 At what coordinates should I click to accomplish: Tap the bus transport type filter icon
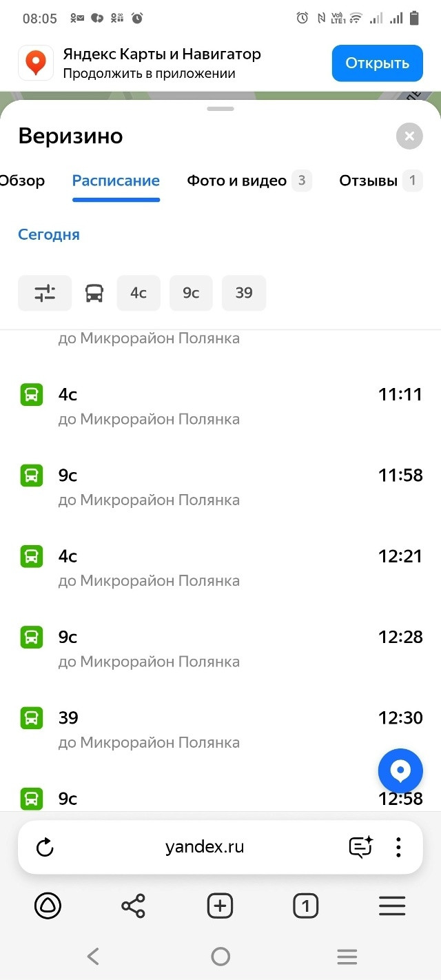[x=94, y=293]
